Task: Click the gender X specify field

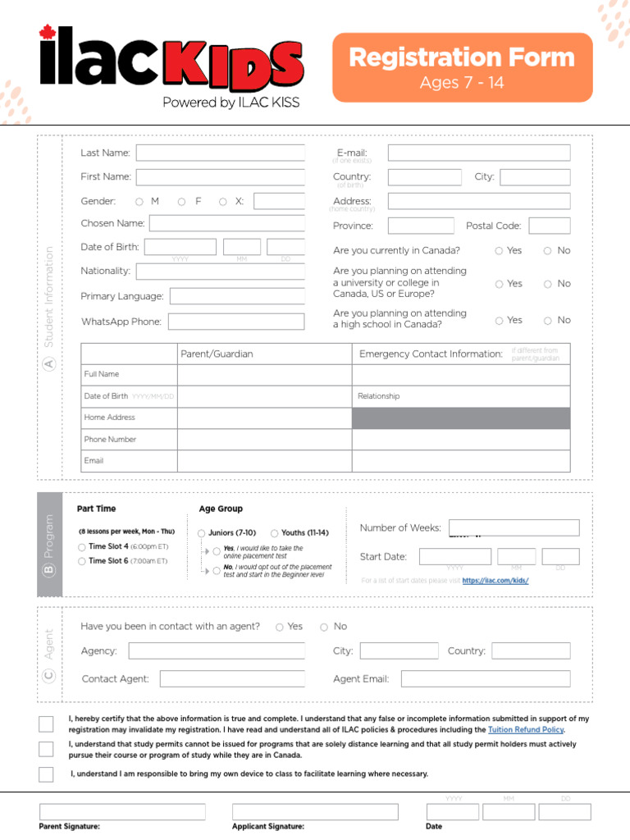Action: click(x=279, y=201)
